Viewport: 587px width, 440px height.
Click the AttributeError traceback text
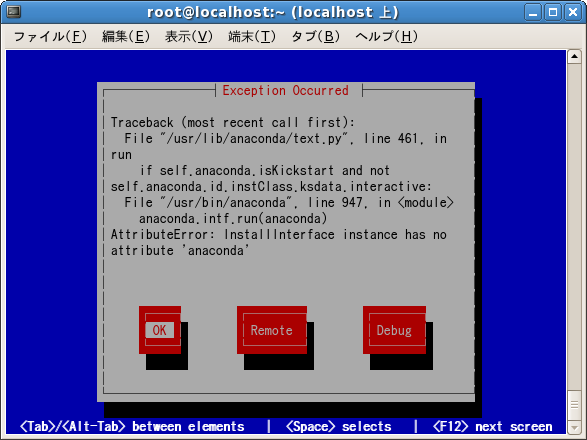pyautogui.click(x=279, y=243)
